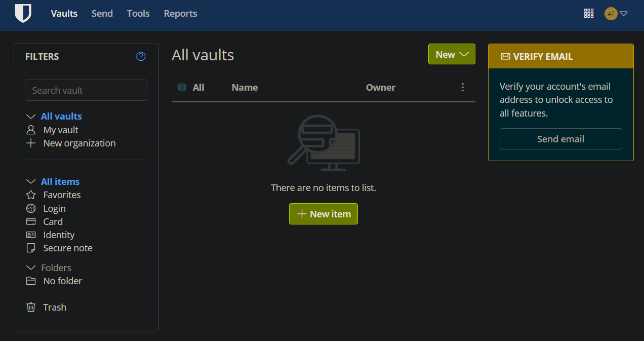Click the envelope icon in Verify Email header

point(505,56)
